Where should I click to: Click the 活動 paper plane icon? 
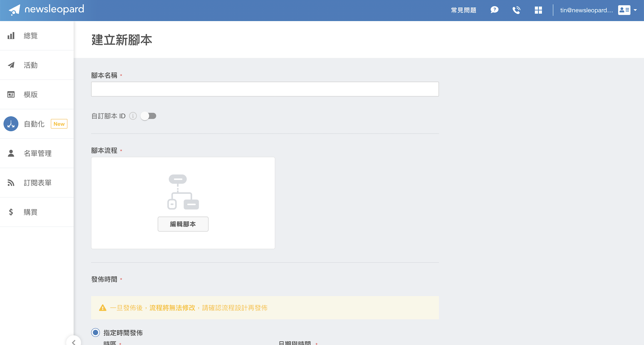click(x=11, y=65)
